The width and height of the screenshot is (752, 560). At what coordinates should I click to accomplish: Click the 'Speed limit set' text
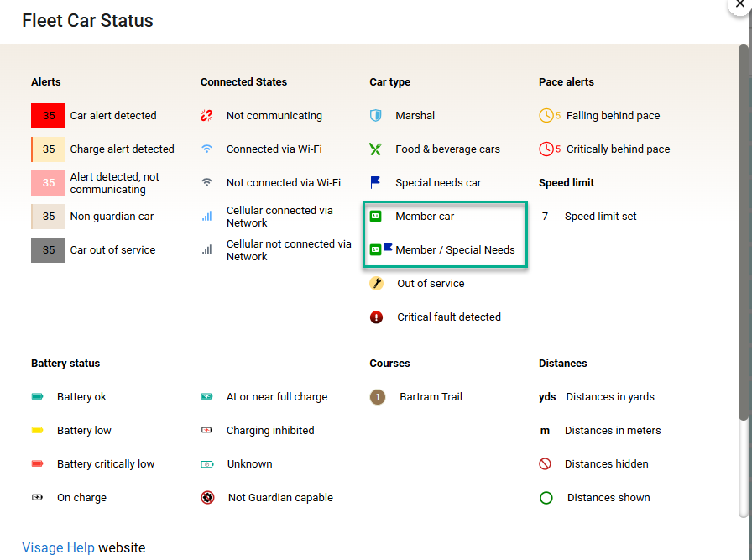pyautogui.click(x=600, y=217)
